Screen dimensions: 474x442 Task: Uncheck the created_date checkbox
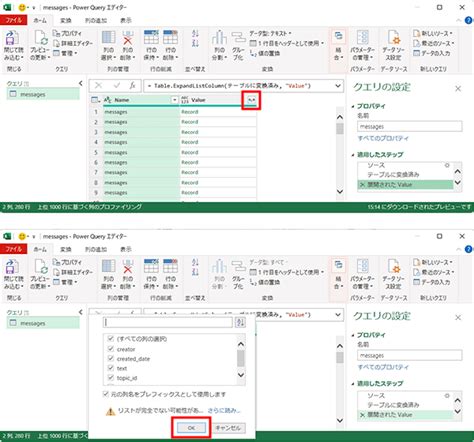(111, 358)
